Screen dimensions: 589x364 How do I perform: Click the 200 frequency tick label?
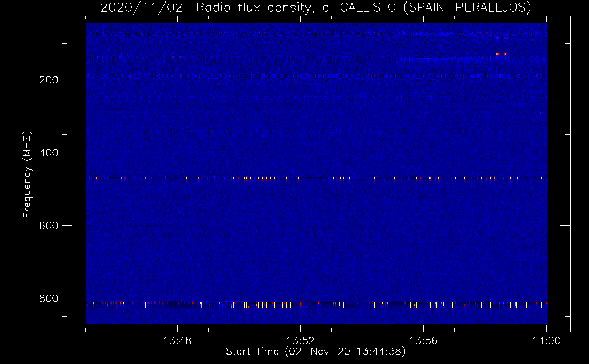pos(49,80)
